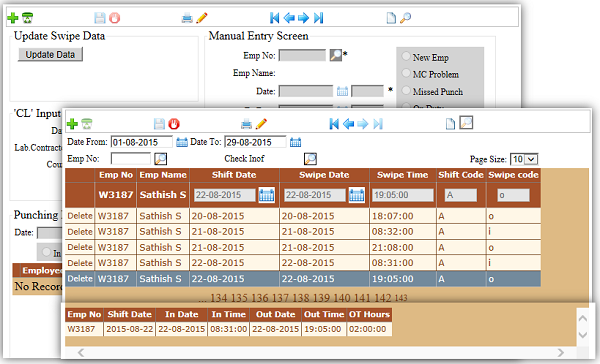Delete the 22-08-2015 08:31:00 swipe row

[80, 263]
